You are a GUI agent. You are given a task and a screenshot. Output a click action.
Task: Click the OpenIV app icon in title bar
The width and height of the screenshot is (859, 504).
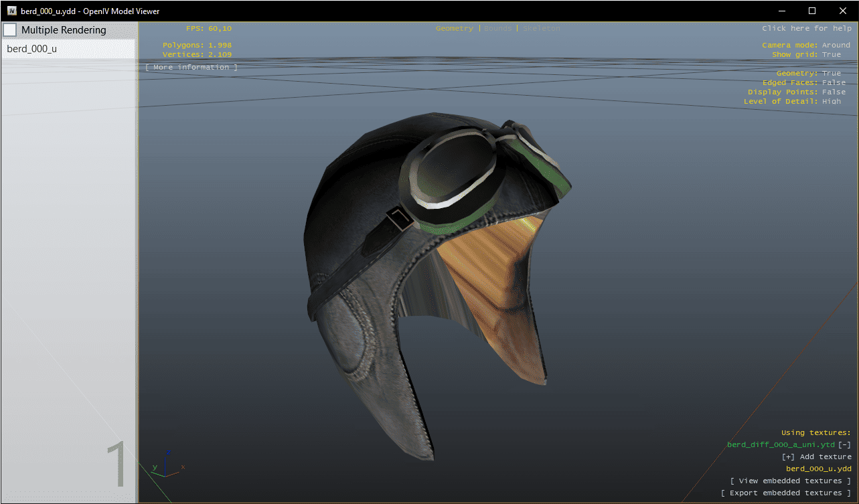(x=11, y=11)
